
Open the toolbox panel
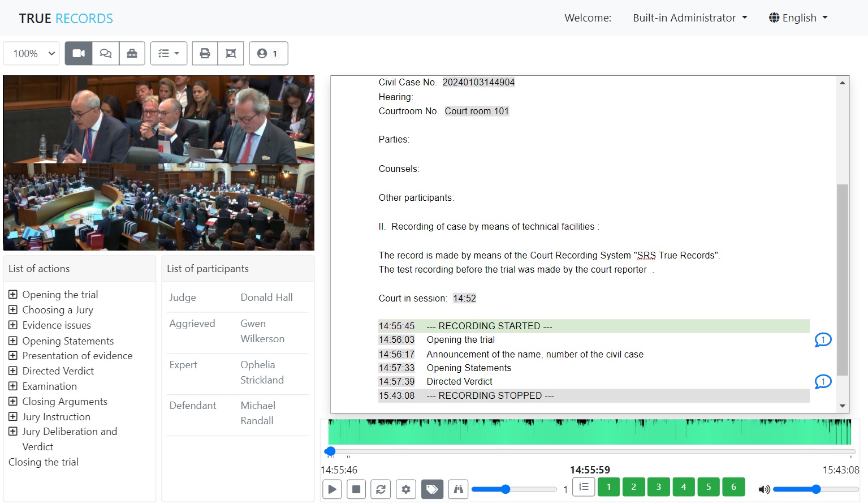pos(132,53)
